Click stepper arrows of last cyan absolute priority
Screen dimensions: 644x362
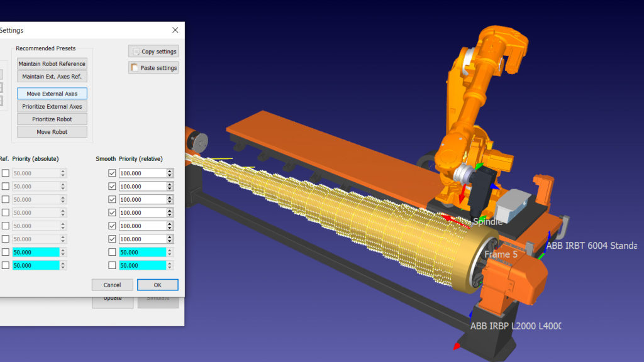pyautogui.click(x=63, y=265)
